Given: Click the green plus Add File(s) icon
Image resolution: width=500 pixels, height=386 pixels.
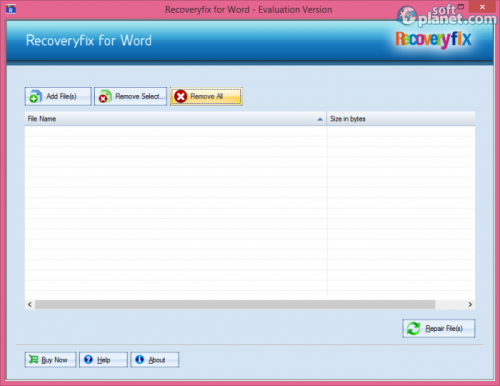Looking at the screenshot, I should (x=35, y=97).
